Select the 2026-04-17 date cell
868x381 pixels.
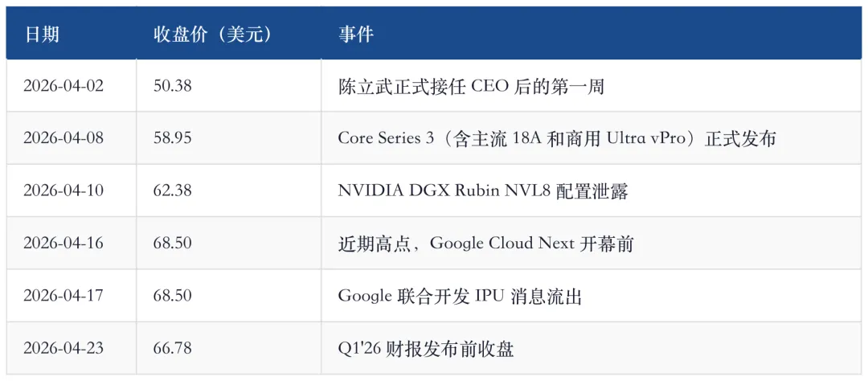click(x=72, y=296)
